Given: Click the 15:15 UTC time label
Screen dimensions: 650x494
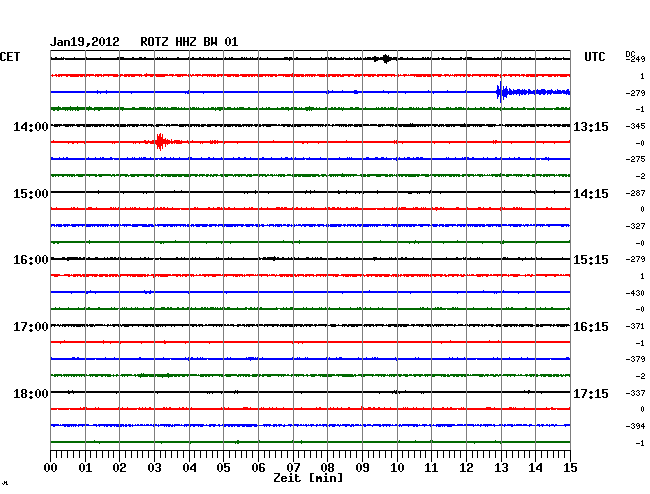Looking at the screenshot, I should pyautogui.click(x=591, y=260).
